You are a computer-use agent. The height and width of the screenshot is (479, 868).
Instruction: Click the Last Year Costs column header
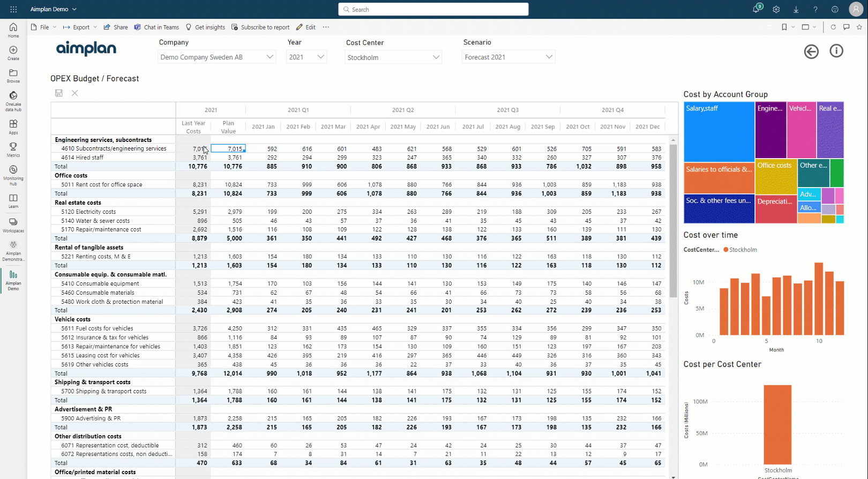point(193,127)
